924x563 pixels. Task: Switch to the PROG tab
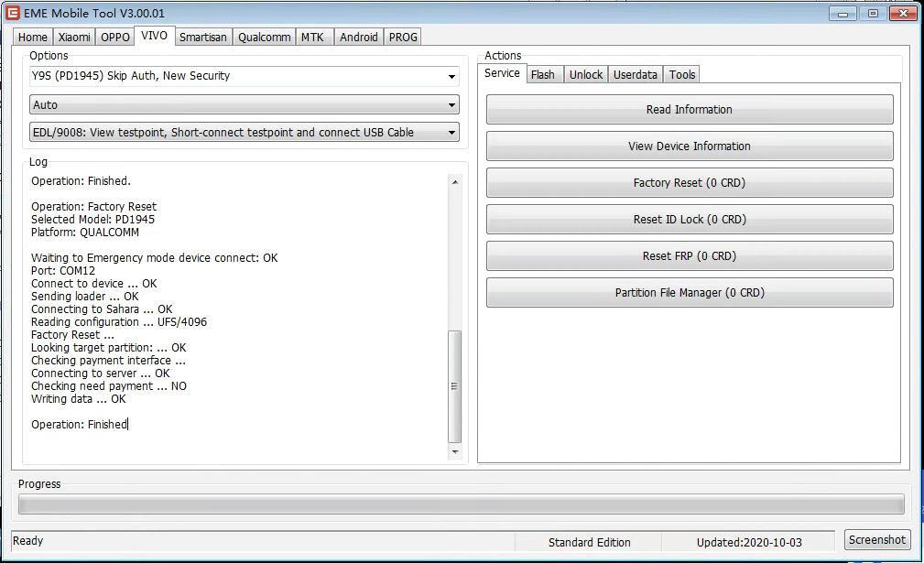tap(403, 38)
